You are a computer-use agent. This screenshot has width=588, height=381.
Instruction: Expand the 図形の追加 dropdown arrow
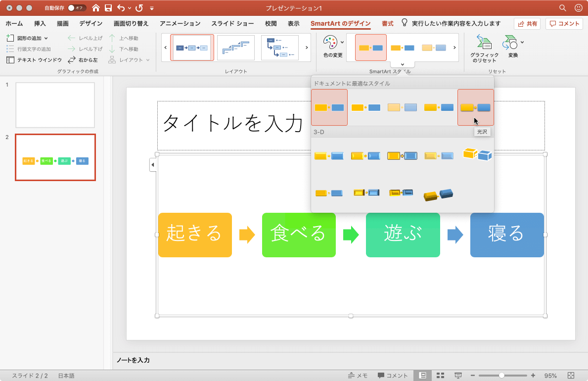click(x=46, y=38)
